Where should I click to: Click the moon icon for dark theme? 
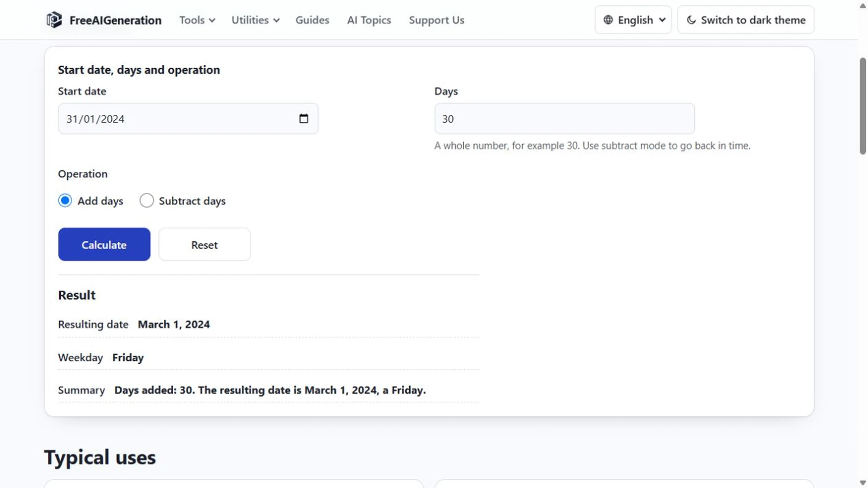(x=691, y=20)
